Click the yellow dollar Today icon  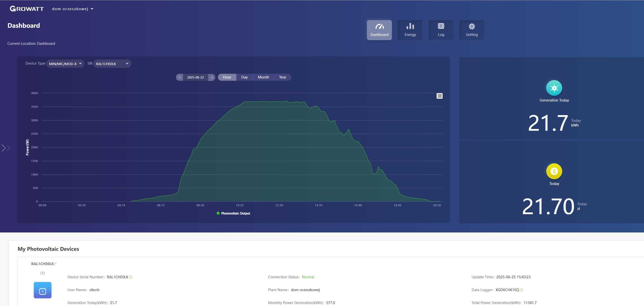(x=554, y=171)
